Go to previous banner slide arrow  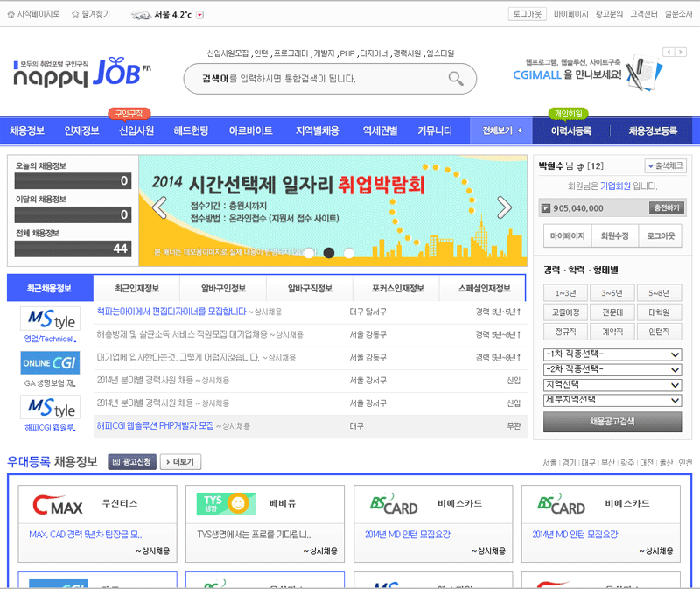159,207
